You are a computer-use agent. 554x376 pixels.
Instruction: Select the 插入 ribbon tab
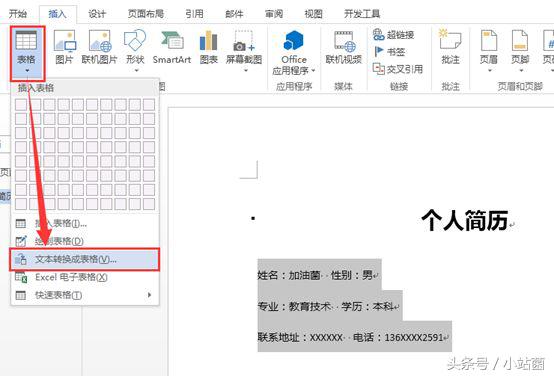click(x=58, y=14)
